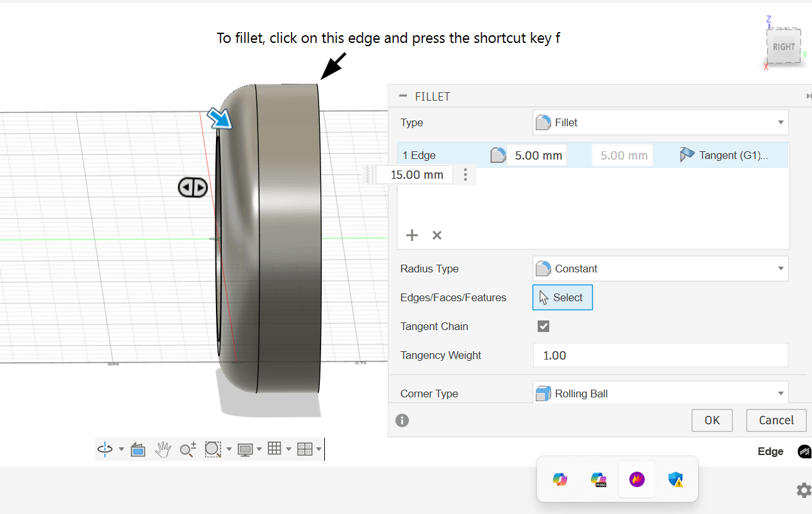
Task: Expand the Grid and Snaps dropdown arrow
Action: [289, 450]
